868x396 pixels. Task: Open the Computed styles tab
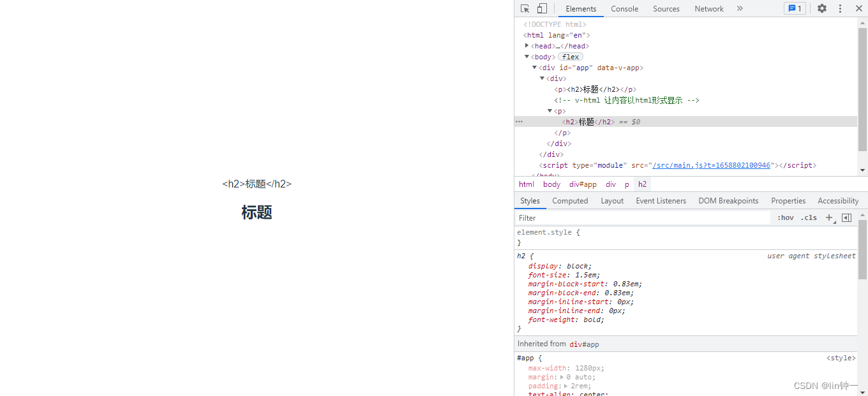(x=570, y=200)
